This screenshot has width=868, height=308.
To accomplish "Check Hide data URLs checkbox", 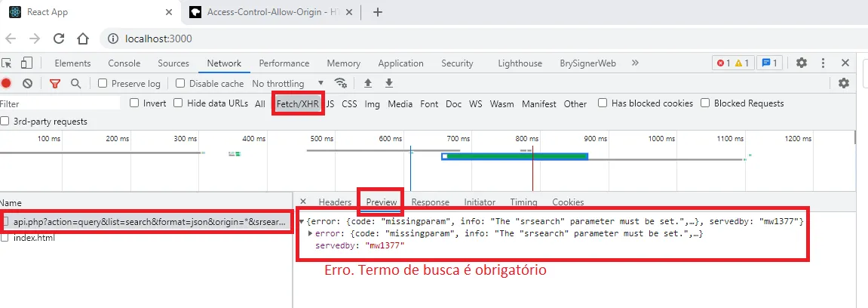I will pyautogui.click(x=178, y=103).
